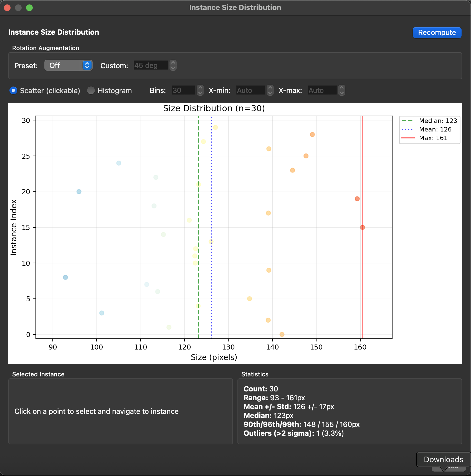Select the pale point at index 14

(x=163, y=235)
